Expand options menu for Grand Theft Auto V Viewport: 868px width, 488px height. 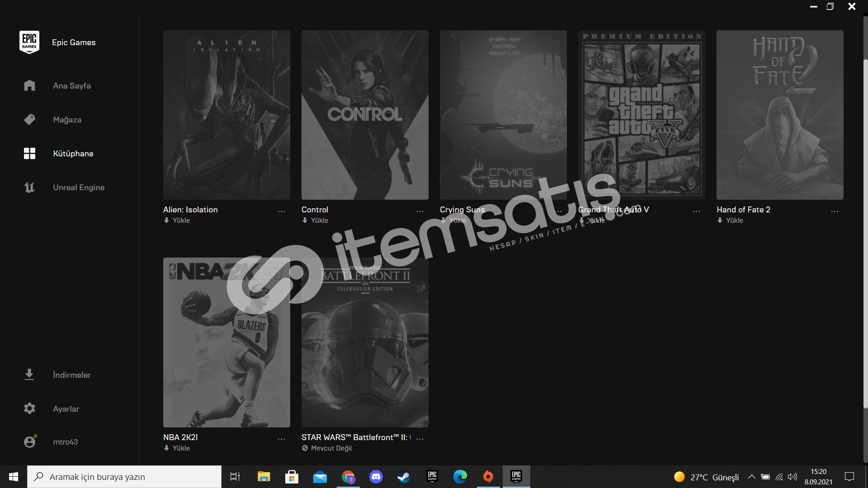coord(696,211)
